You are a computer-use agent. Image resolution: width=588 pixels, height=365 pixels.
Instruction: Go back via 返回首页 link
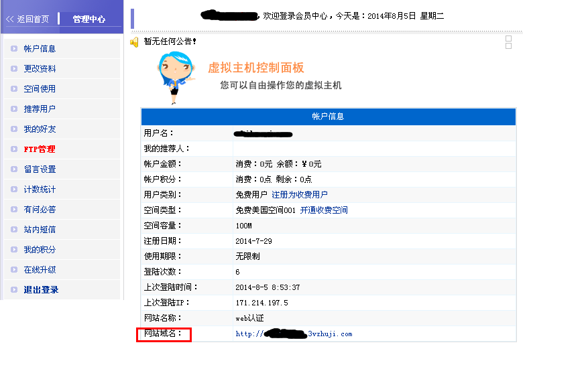coord(27,19)
